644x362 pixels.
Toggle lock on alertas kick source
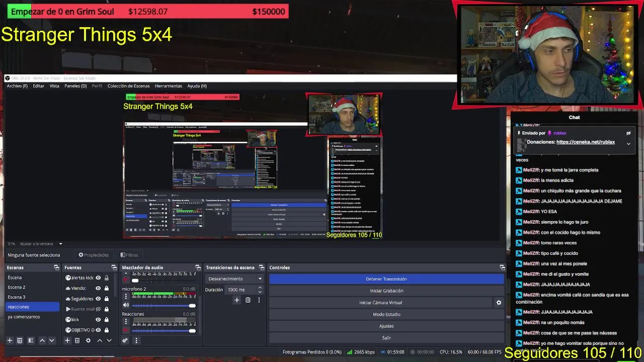pos(106,278)
